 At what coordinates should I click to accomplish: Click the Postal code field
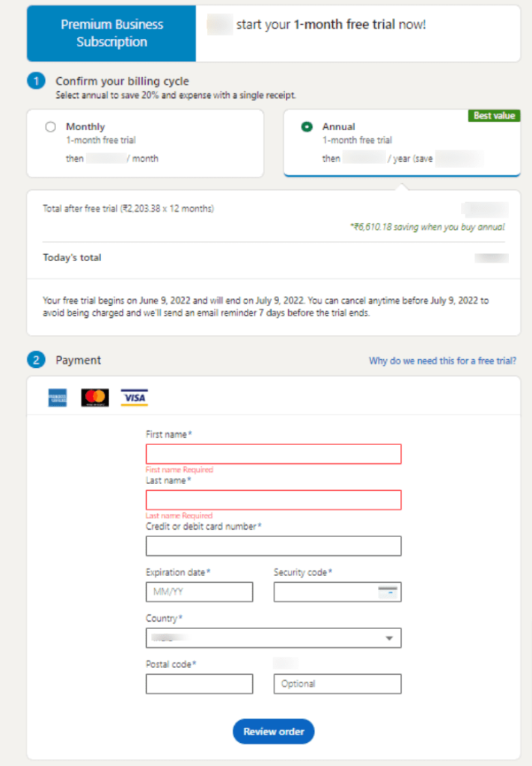click(199, 684)
